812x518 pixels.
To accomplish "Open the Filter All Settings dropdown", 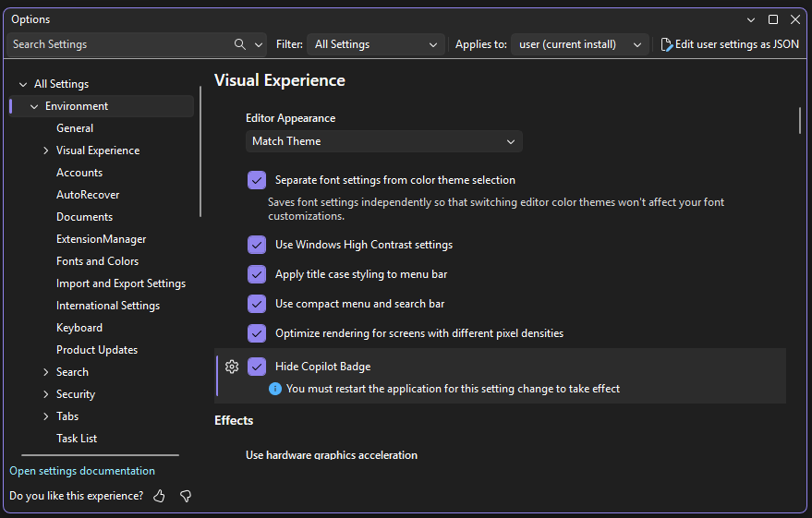I will (x=376, y=44).
